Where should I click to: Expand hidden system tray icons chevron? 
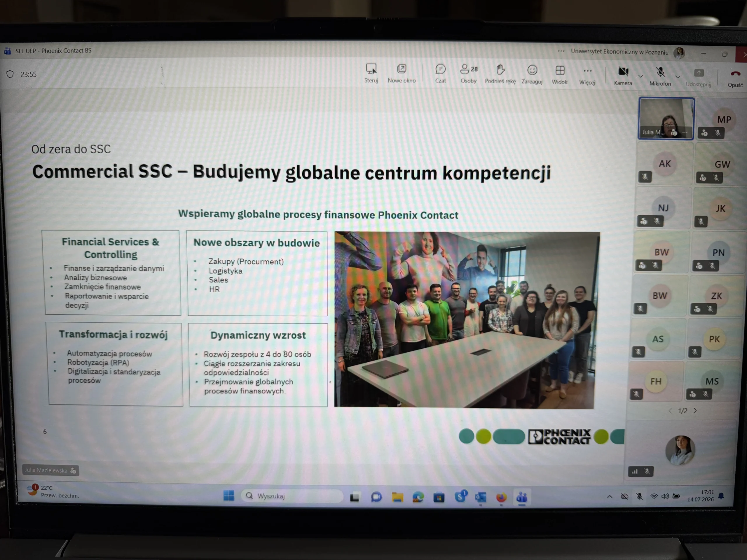pos(610,496)
